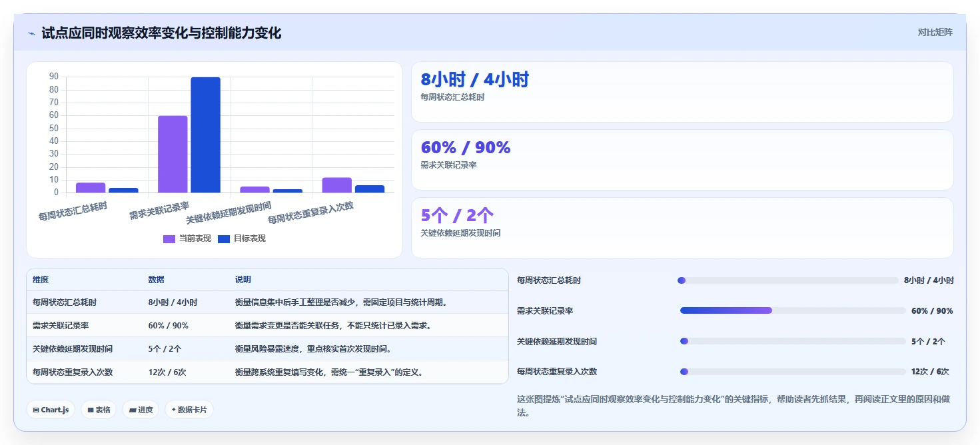Click the chart x-axis label 每周状态汇总耗时
Screen dimensions: 980x445
73,211
